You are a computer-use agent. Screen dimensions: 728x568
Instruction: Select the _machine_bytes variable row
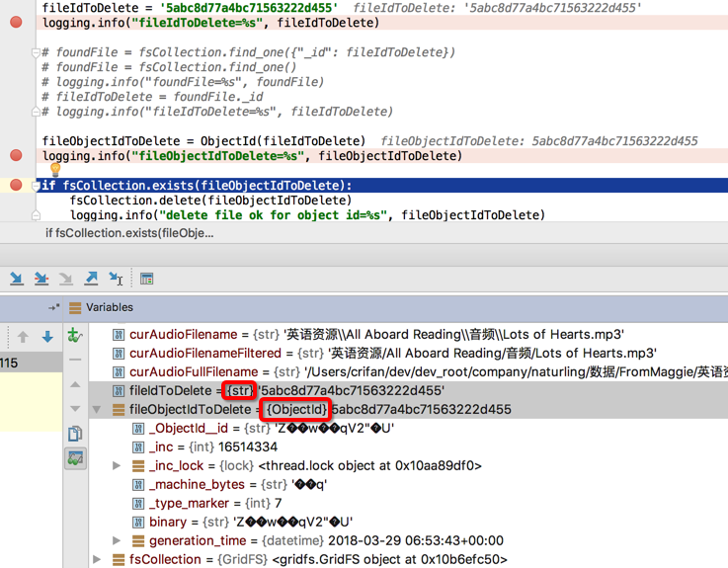pyautogui.click(x=408, y=484)
